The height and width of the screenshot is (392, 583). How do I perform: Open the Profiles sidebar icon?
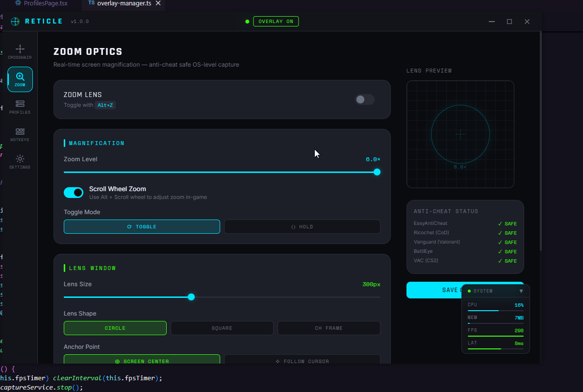click(20, 107)
